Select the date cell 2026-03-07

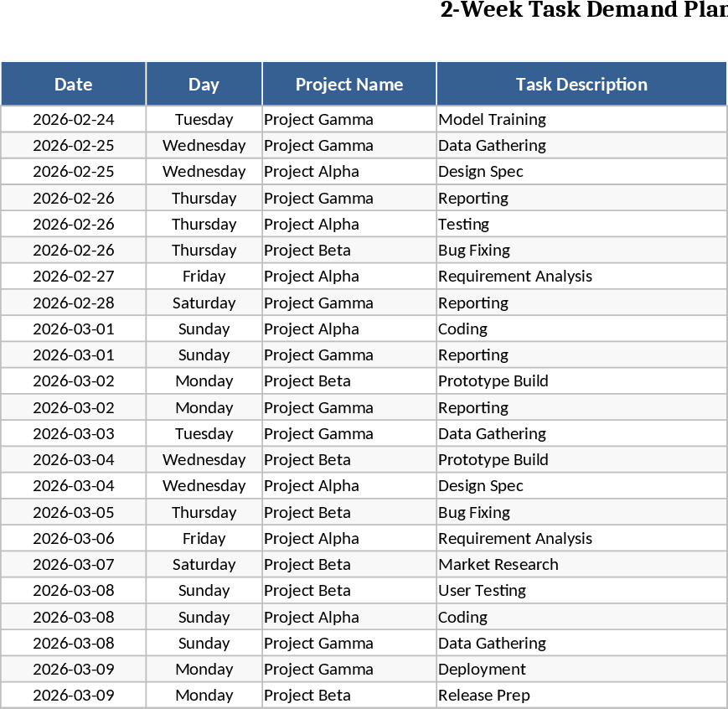[x=74, y=564]
